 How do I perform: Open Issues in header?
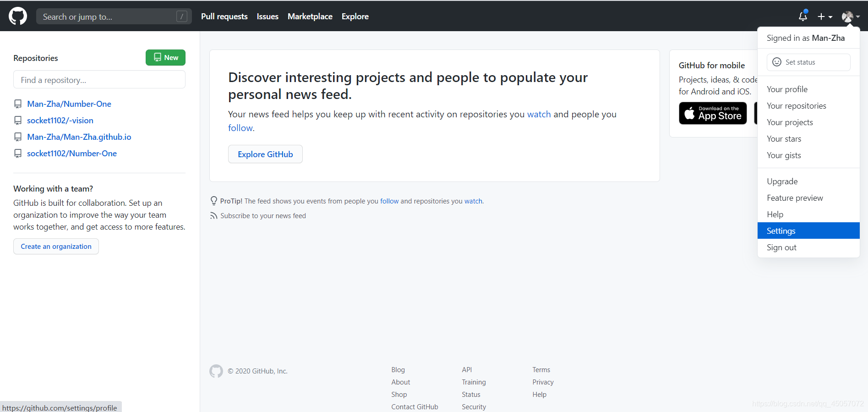(x=267, y=16)
